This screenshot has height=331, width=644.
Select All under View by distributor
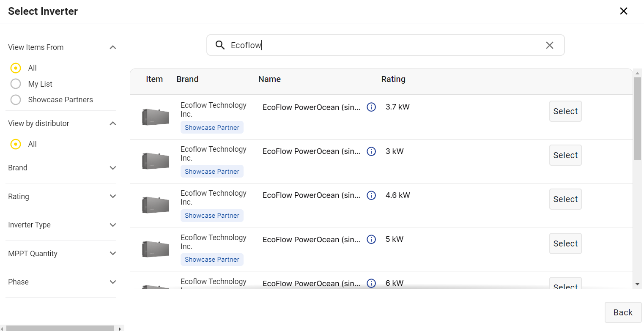click(x=16, y=144)
